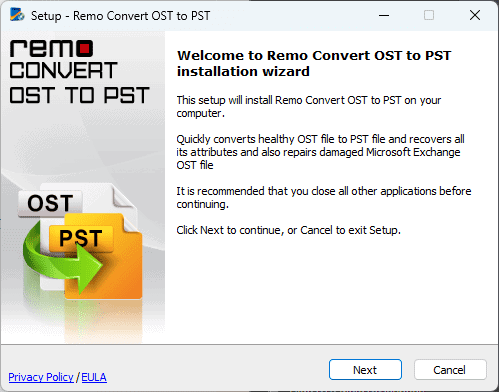Click the green curved conversion arrow

(x=62, y=258)
